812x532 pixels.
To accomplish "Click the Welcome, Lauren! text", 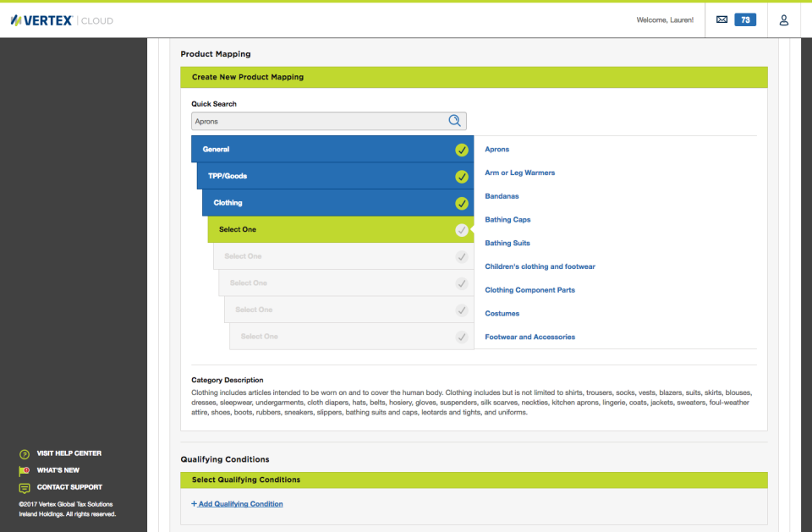I will (665, 20).
